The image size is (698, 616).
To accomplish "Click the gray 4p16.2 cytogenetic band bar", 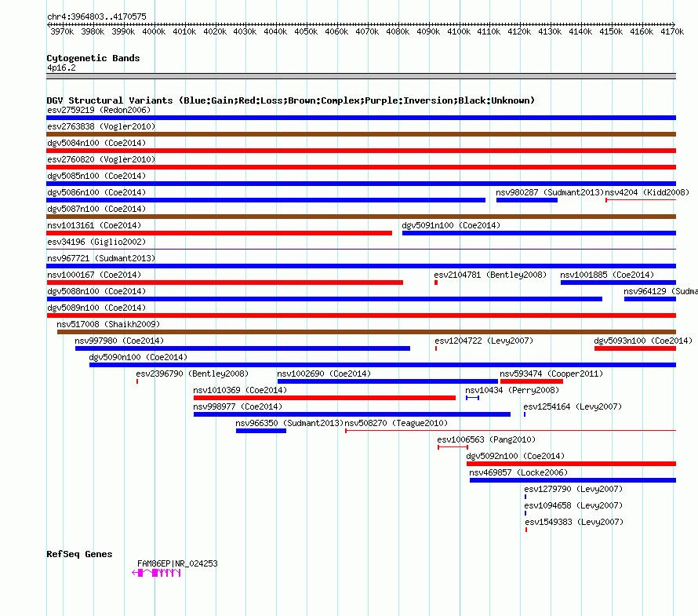I will pyautogui.click(x=361, y=76).
